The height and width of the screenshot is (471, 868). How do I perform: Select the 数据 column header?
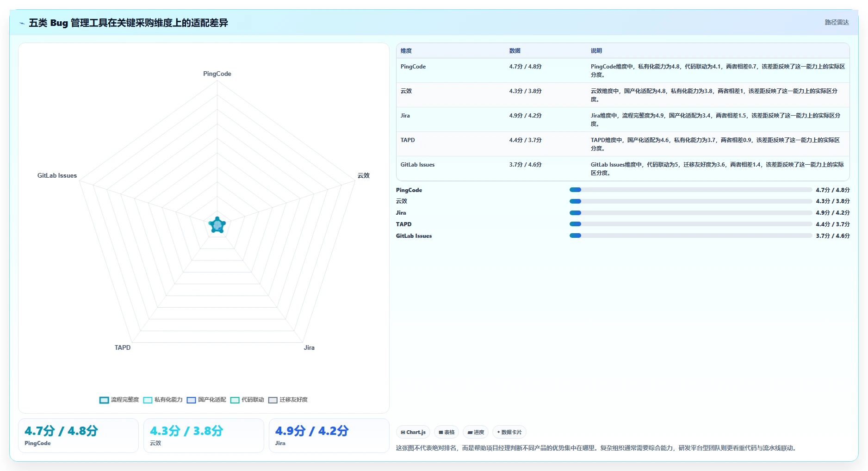[515, 51]
